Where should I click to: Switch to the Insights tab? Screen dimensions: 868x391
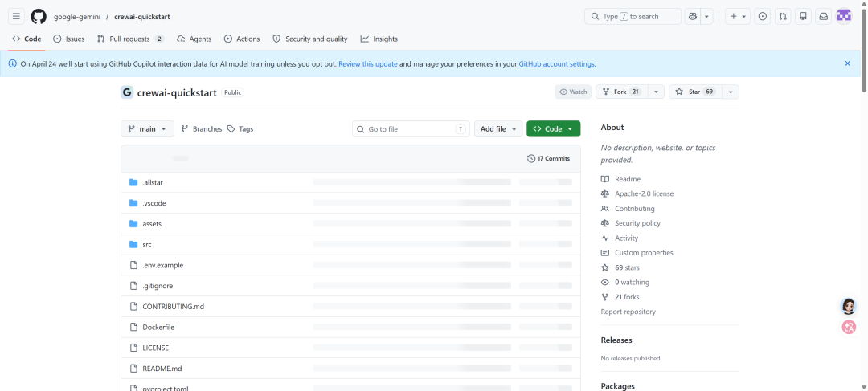click(379, 39)
